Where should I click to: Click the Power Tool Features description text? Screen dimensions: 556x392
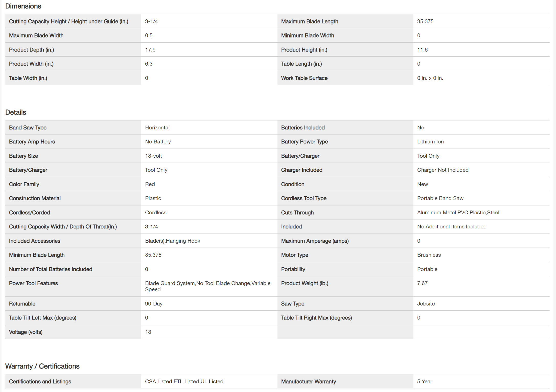coord(207,286)
